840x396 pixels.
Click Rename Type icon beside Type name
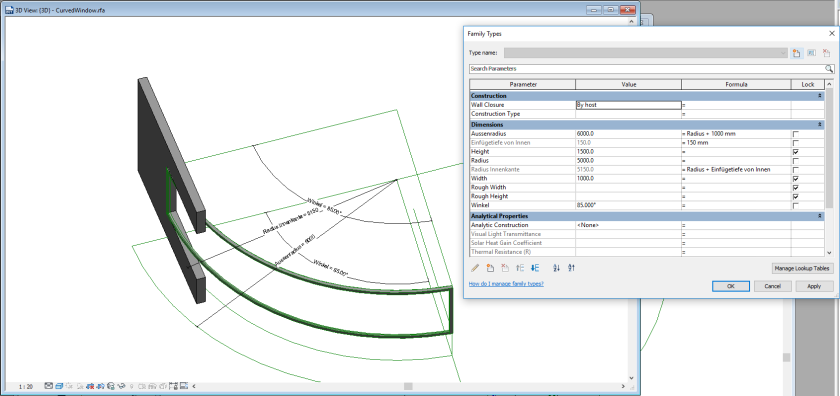click(x=811, y=53)
